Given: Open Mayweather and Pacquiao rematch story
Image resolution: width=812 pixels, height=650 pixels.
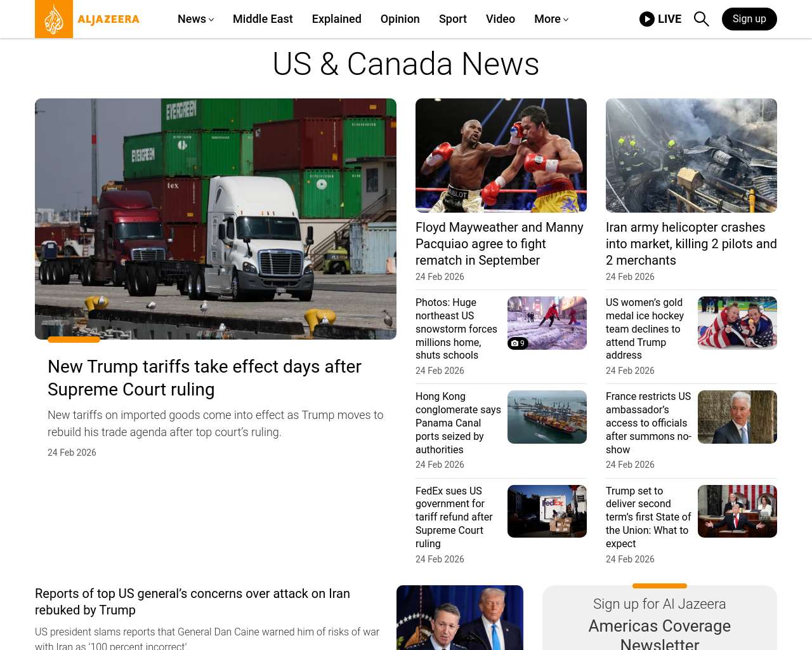Looking at the screenshot, I should pyautogui.click(x=499, y=244).
